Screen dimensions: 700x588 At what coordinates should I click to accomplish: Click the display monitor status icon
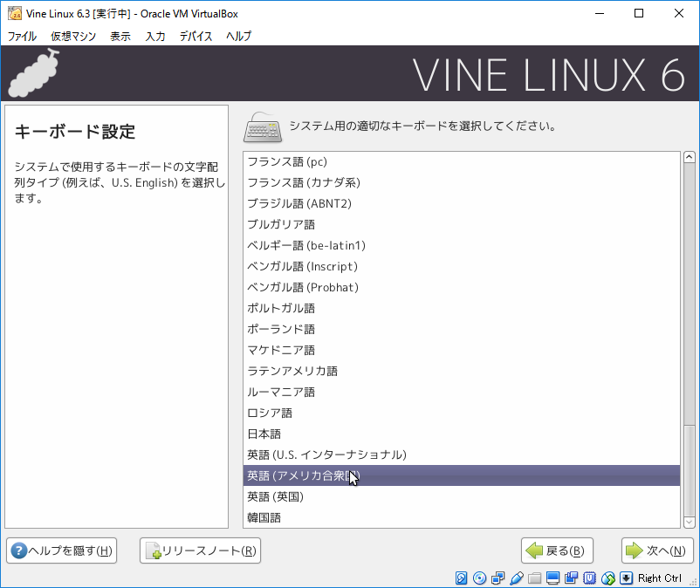point(552,578)
